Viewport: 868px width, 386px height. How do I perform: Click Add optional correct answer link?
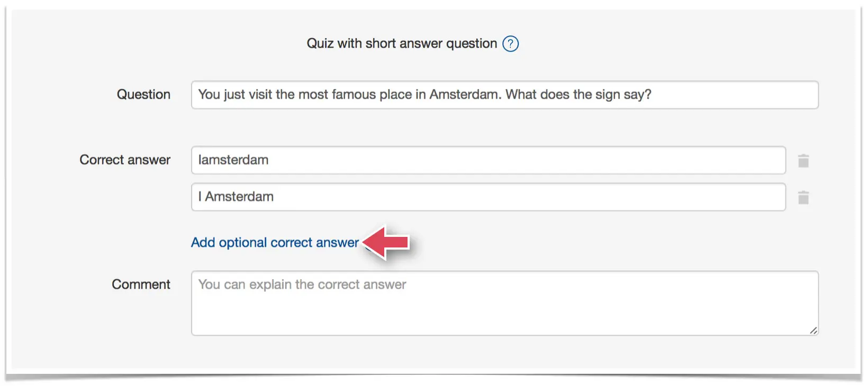click(x=275, y=243)
